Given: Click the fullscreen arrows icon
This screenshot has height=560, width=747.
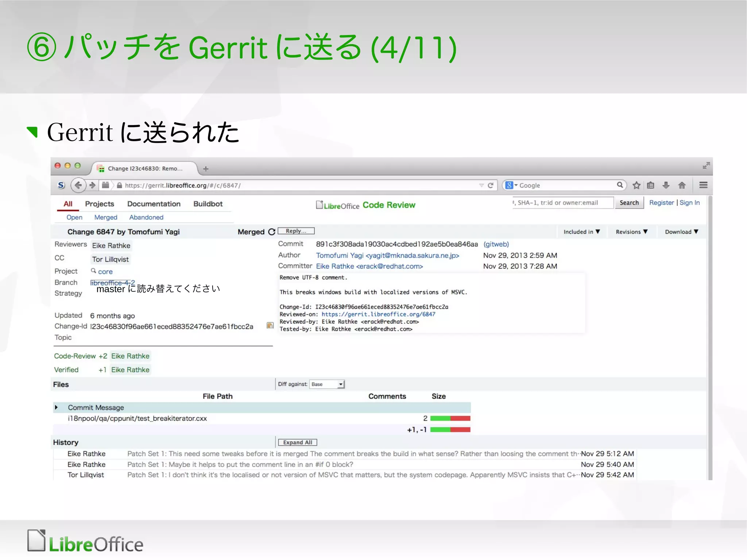Looking at the screenshot, I should tap(706, 166).
